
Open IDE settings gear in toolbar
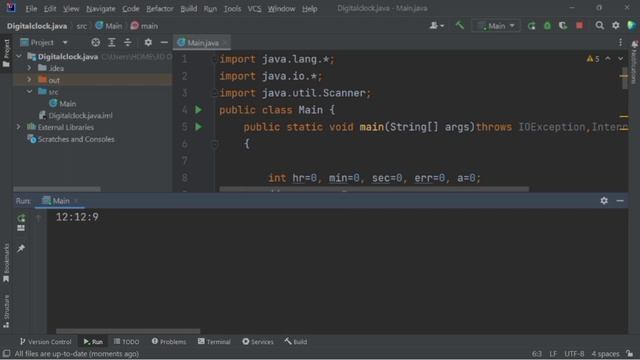(616, 26)
